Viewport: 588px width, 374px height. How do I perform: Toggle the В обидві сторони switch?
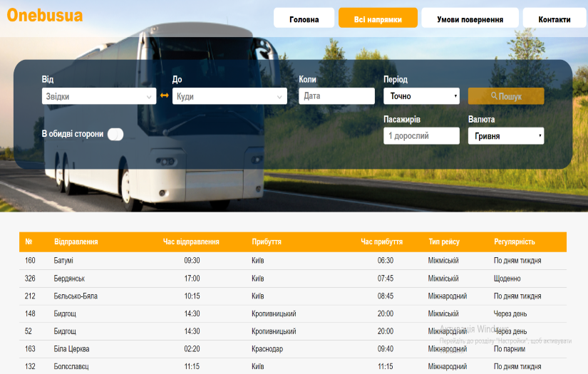point(115,134)
